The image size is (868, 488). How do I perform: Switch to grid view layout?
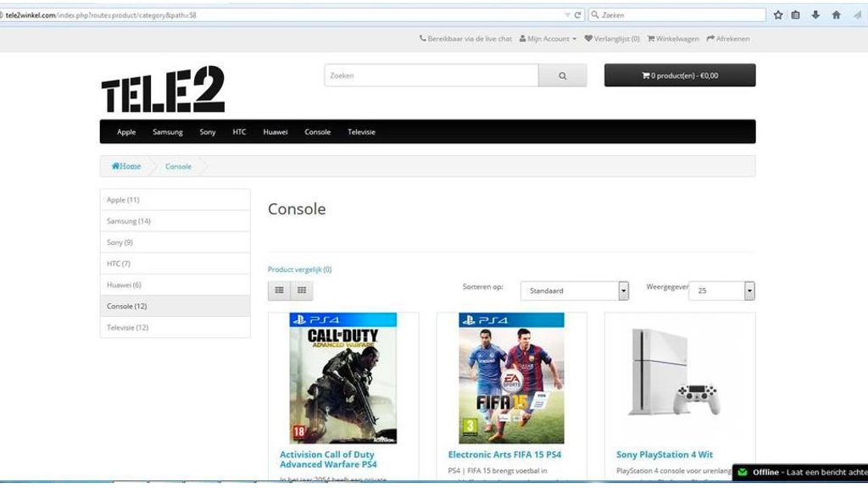pyautogui.click(x=301, y=291)
